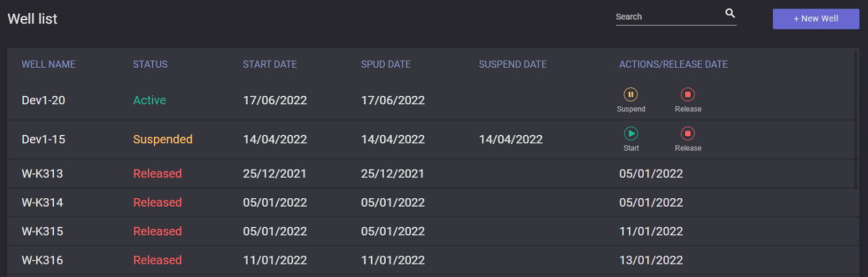Sort by the Well Name column header
Viewport: 868px width, 277px height.
48,65
